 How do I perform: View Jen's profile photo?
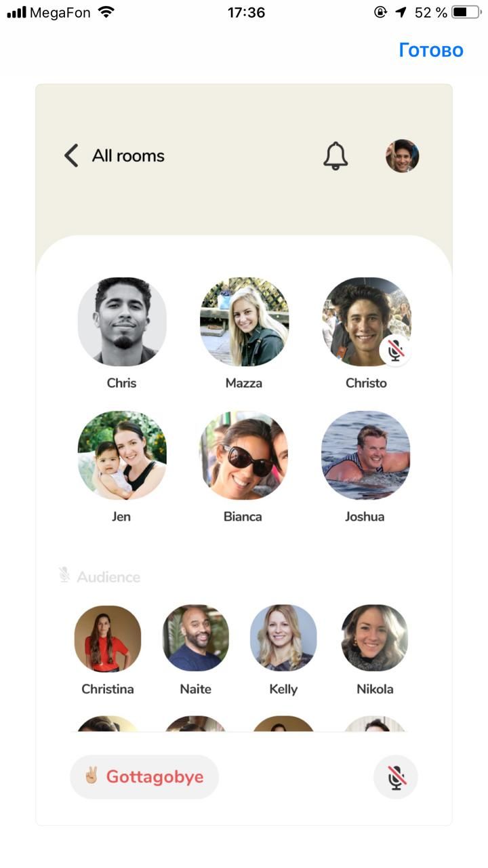click(x=122, y=455)
